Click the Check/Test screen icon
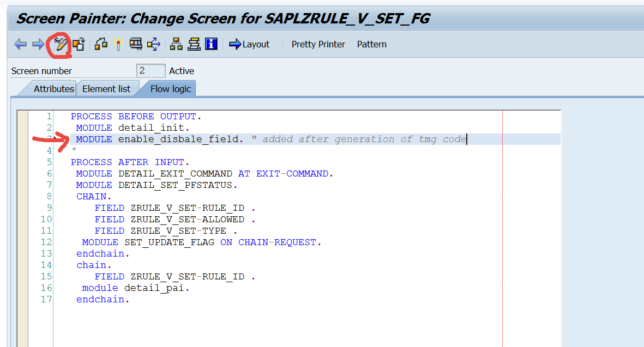 tap(136, 44)
